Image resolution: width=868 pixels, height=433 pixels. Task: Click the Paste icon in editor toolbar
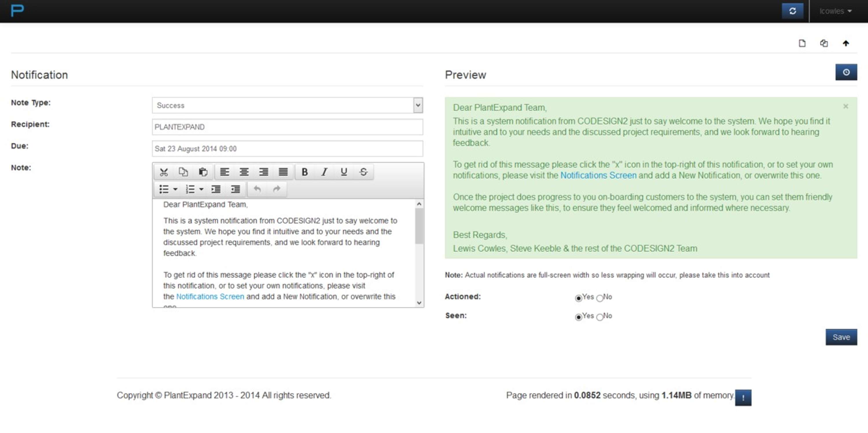coord(203,172)
